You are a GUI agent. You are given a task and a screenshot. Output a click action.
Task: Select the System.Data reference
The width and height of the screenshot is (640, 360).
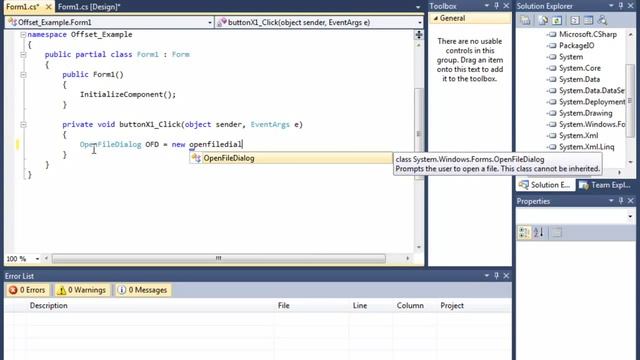click(x=579, y=80)
